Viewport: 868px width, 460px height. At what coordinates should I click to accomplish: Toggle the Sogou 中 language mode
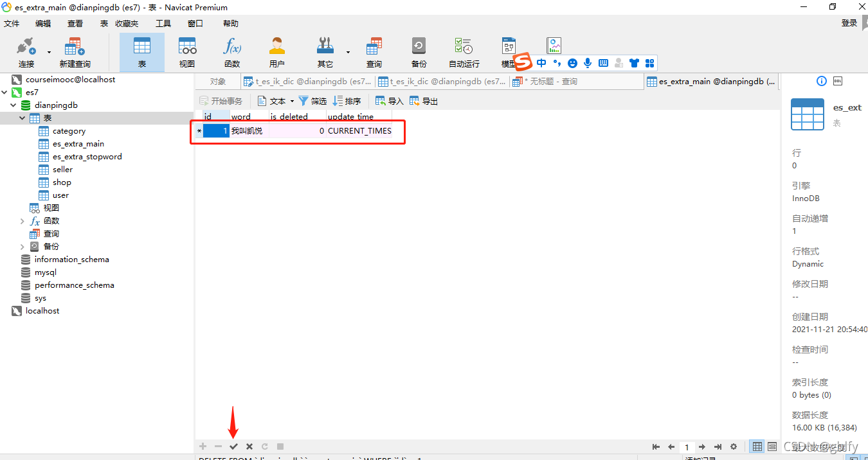[541, 63]
